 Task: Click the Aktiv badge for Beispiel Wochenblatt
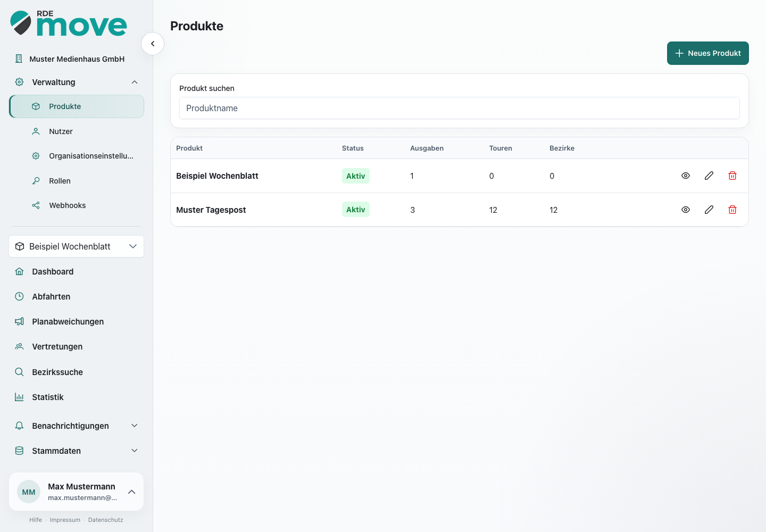[x=356, y=176]
